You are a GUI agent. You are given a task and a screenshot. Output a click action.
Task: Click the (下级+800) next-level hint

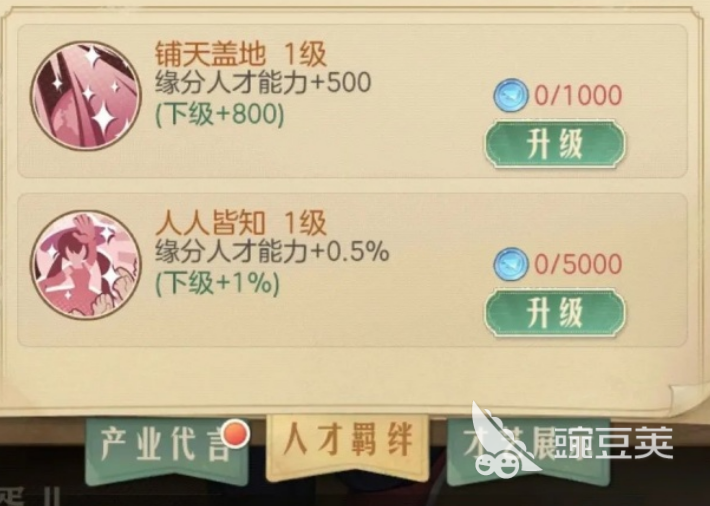(x=220, y=114)
